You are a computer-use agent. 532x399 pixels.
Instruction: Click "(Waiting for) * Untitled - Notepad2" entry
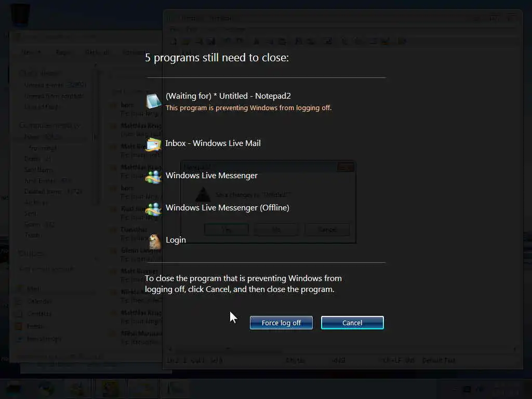(x=228, y=96)
